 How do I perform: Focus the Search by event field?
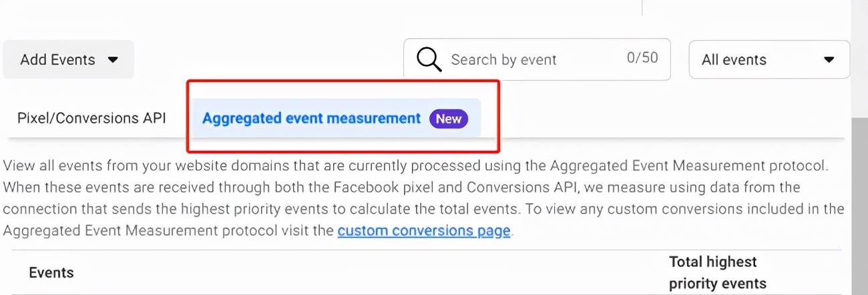(537, 59)
